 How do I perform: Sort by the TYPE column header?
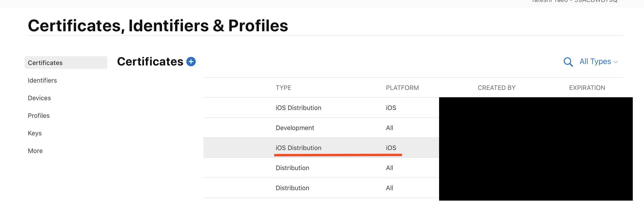[283, 88]
